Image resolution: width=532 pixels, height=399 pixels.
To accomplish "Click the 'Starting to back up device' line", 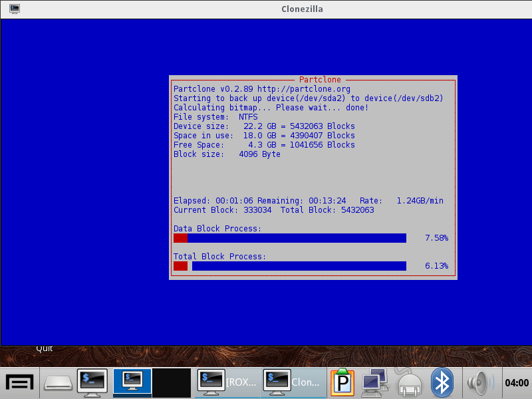I will (x=309, y=98).
